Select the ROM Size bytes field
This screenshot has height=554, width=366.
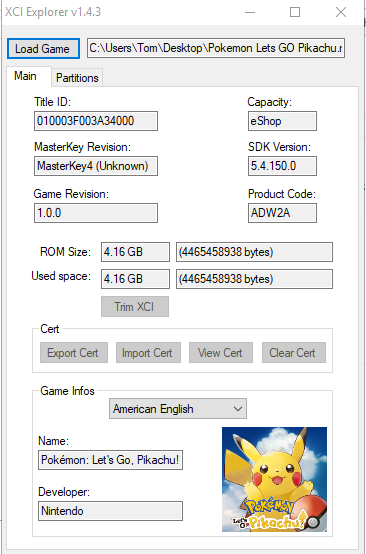[254, 252]
